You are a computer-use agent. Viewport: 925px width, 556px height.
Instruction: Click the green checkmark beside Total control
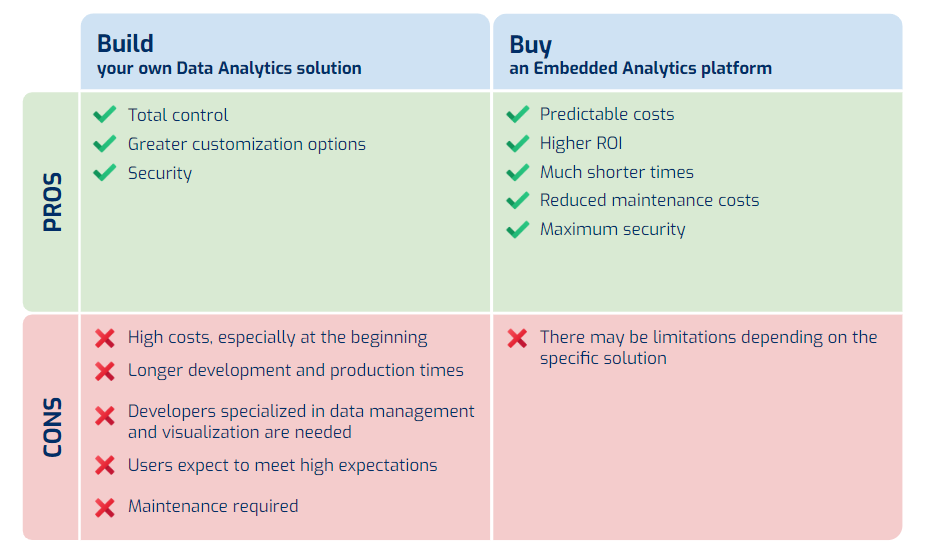(105, 115)
